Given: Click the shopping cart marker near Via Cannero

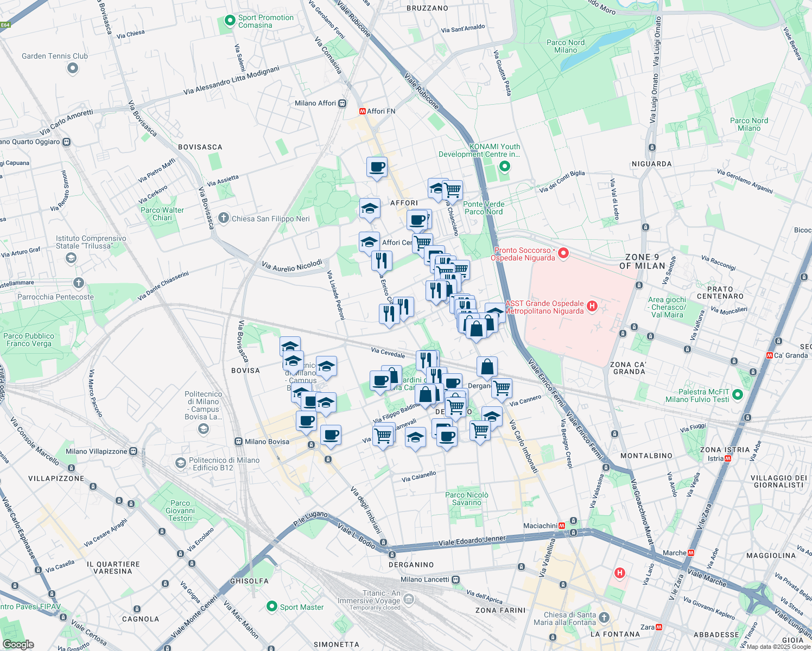Looking at the screenshot, I should coord(502,389).
